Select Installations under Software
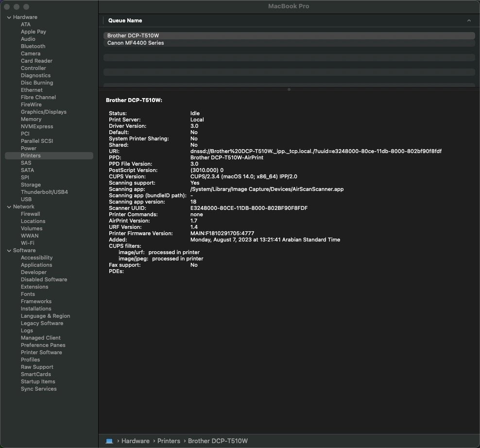Image resolution: width=480 pixels, height=448 pixels. [36, 309]
